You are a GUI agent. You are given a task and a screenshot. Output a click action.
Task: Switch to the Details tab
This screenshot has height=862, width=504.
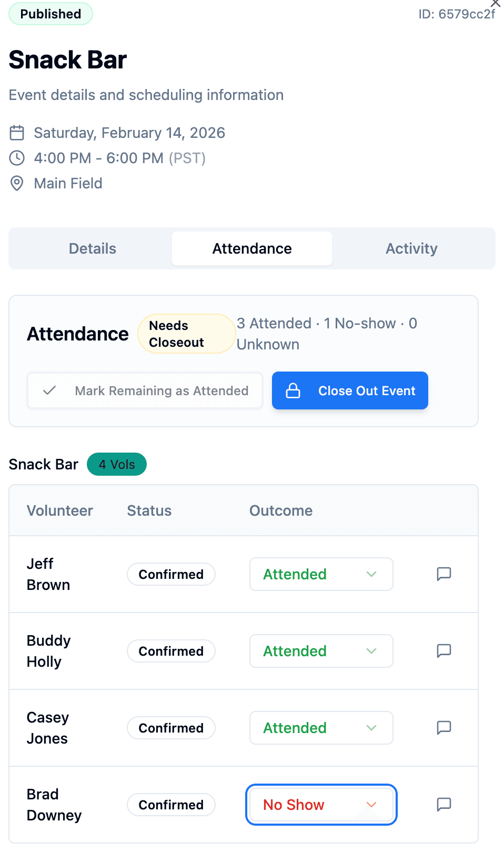point(92,248)
